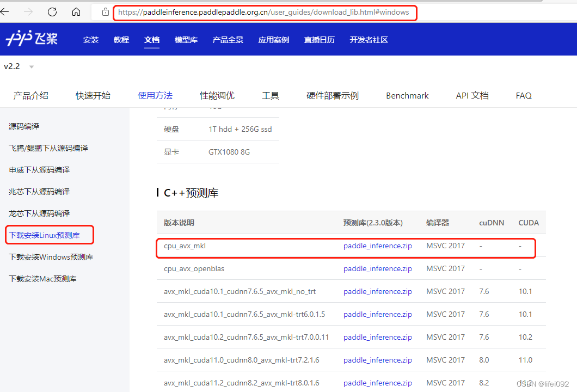
Task: Select 文档 in top navigation
Action: [152, 40]
